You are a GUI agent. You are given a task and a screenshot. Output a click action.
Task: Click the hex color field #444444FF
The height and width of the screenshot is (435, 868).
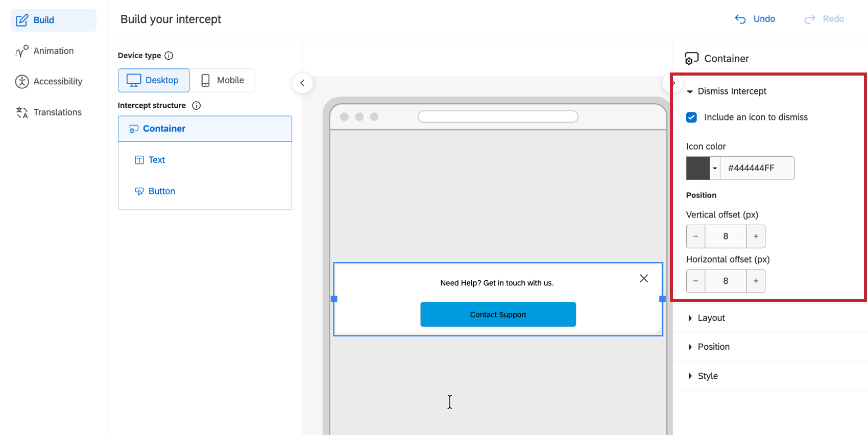[757, 168]
